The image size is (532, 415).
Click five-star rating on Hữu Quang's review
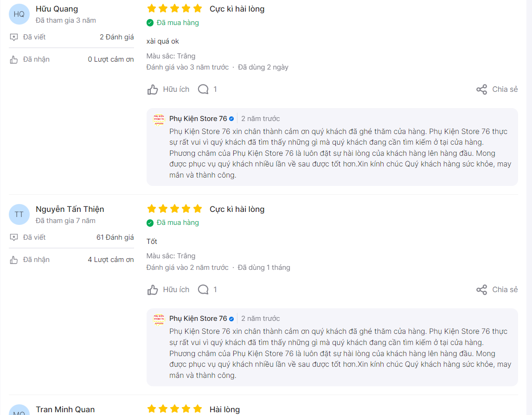point(174,8)
